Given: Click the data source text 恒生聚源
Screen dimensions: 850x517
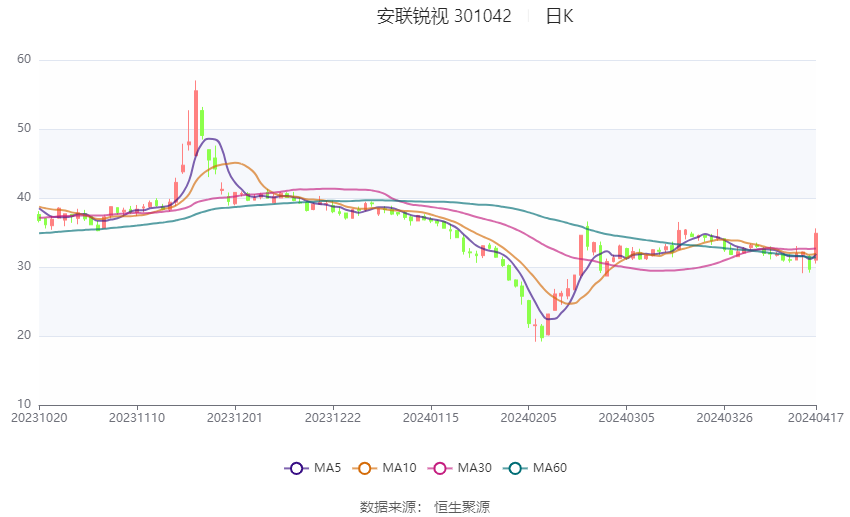Looking at the screenshot, I should [462, 507].
